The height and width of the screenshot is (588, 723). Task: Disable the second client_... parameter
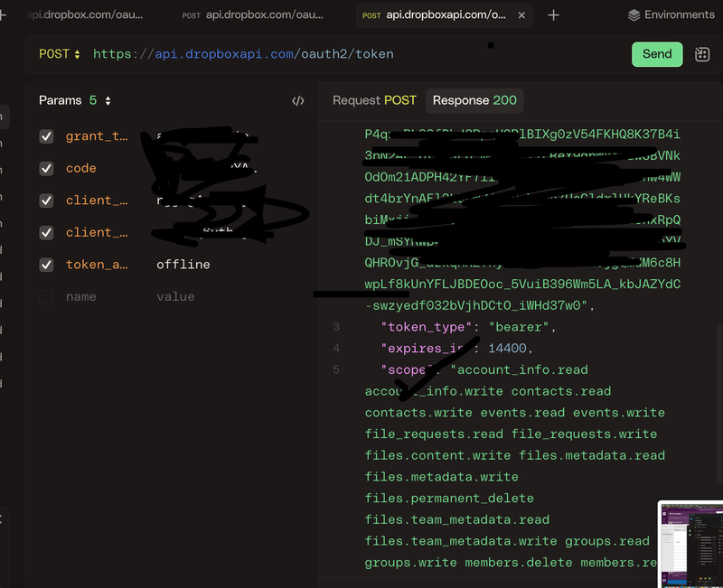(x=46, y=233)
